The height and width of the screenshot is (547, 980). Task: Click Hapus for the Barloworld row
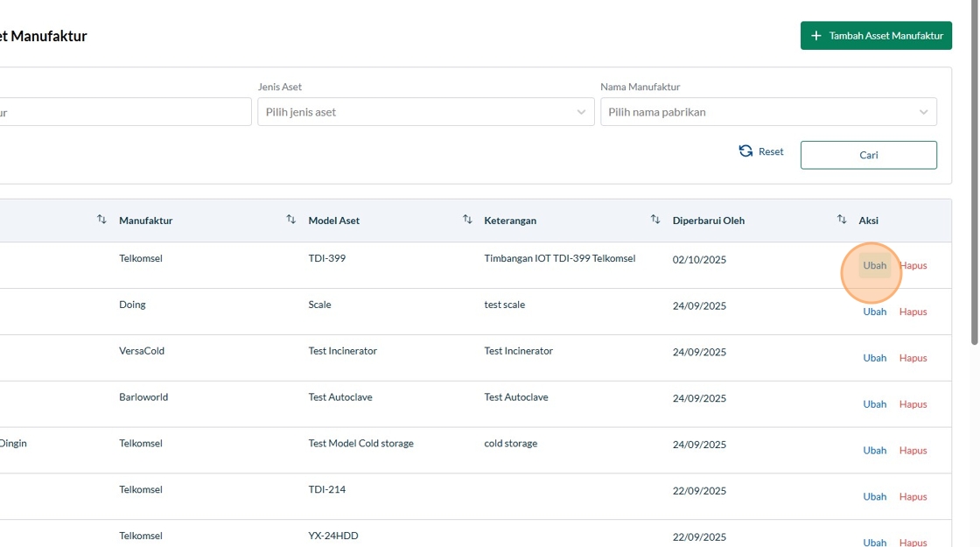tap(913, 403)
